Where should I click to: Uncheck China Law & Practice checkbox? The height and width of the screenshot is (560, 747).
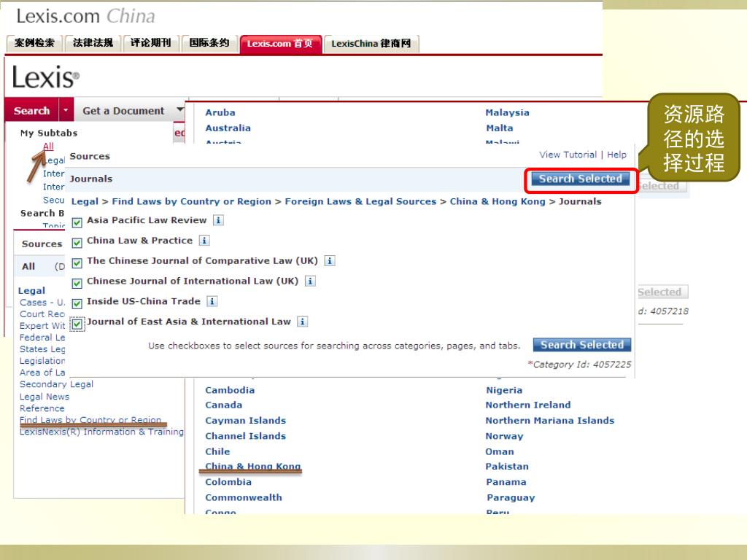(77, 243)
